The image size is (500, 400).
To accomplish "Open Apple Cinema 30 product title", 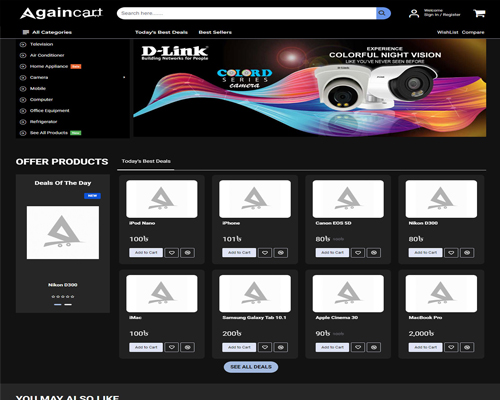I will point(337,318).
